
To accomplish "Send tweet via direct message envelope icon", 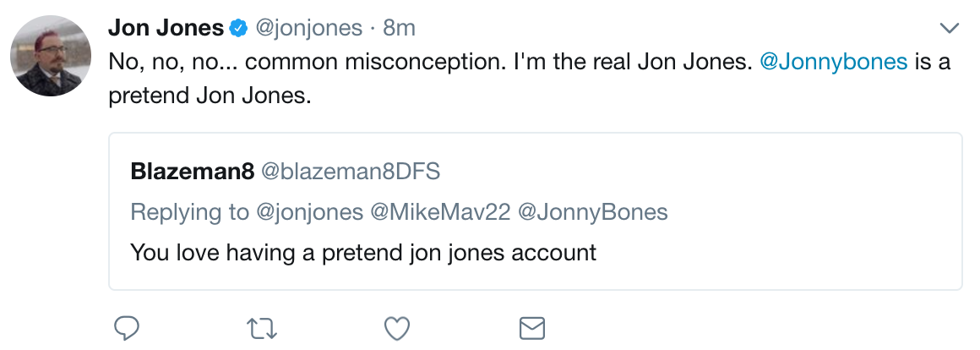I will (x=532, y=329).
